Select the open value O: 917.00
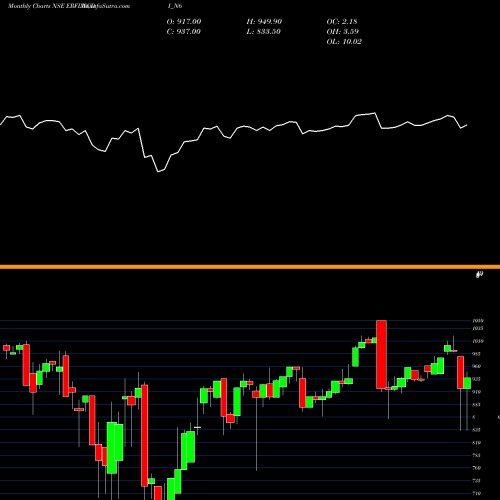The width and height of the screenshot is (500, 500). pos(184,21)
